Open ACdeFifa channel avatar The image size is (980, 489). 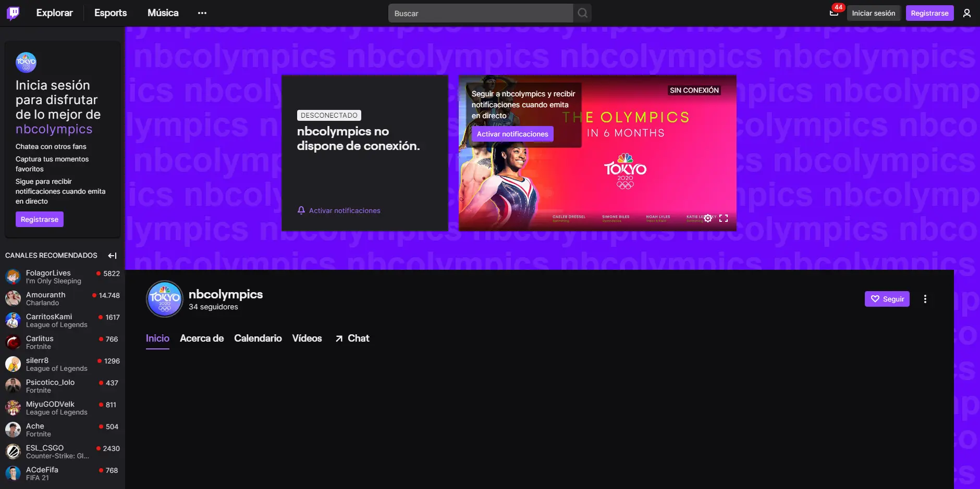pos(13,473)
